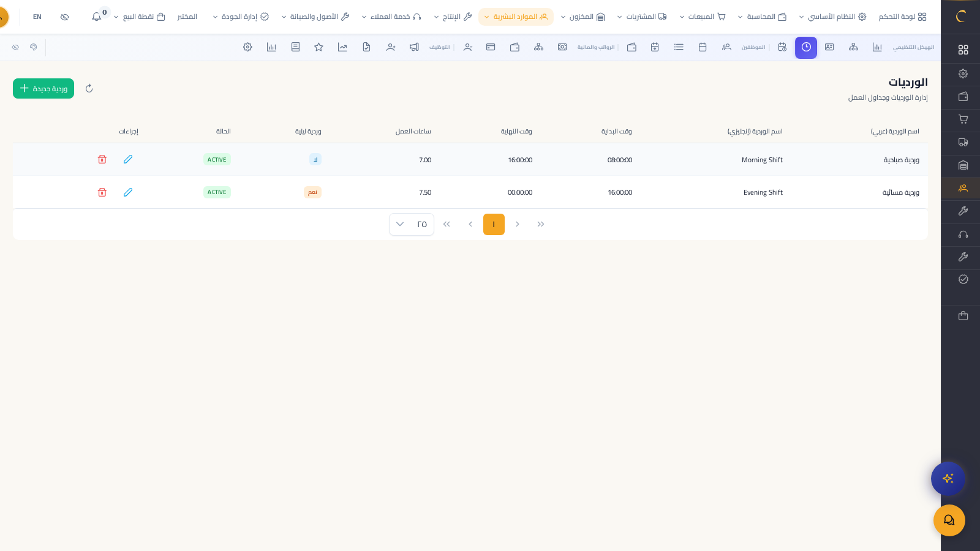Image resolution: width=980 pixels, height=551 pixels.
Task: Delete the Evening Shift row
Action: [x=102, y=192]
